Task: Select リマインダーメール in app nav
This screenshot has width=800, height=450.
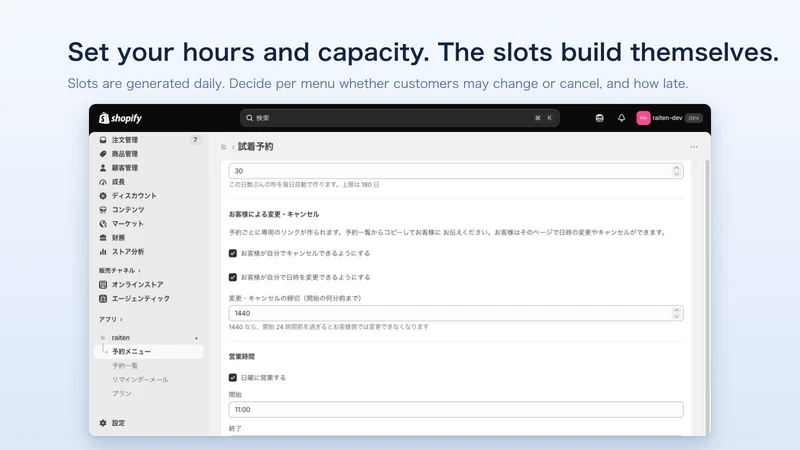Action: [140, 380]
